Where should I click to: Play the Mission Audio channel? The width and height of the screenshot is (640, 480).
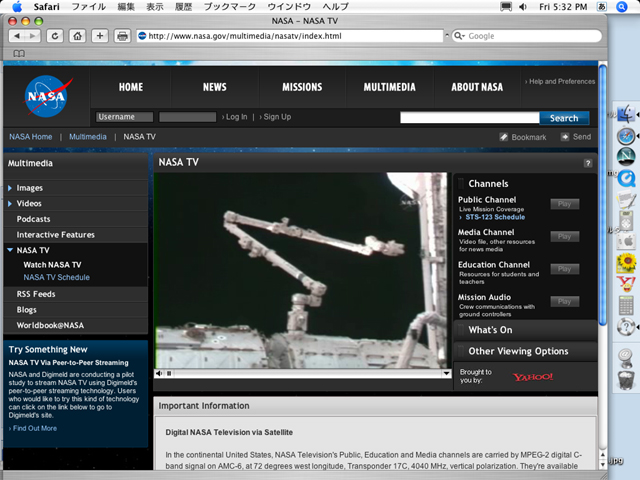(x=564, y=302)
